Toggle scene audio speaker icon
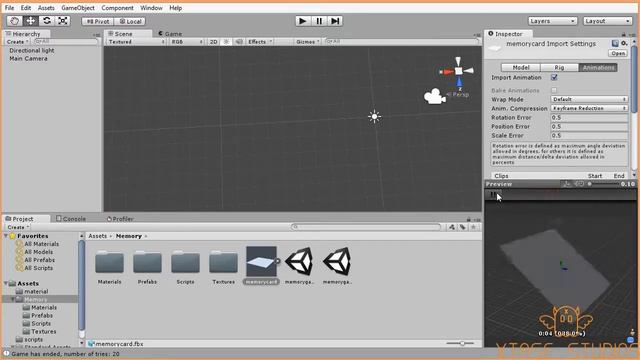640x360 pixels. [239, 42]
